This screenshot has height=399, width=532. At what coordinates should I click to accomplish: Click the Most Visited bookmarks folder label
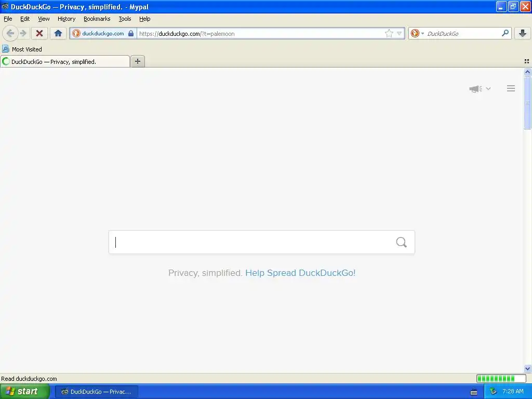27,49
